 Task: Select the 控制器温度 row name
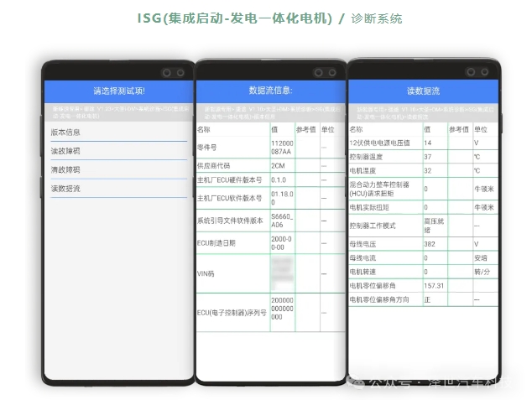[366, 157]
